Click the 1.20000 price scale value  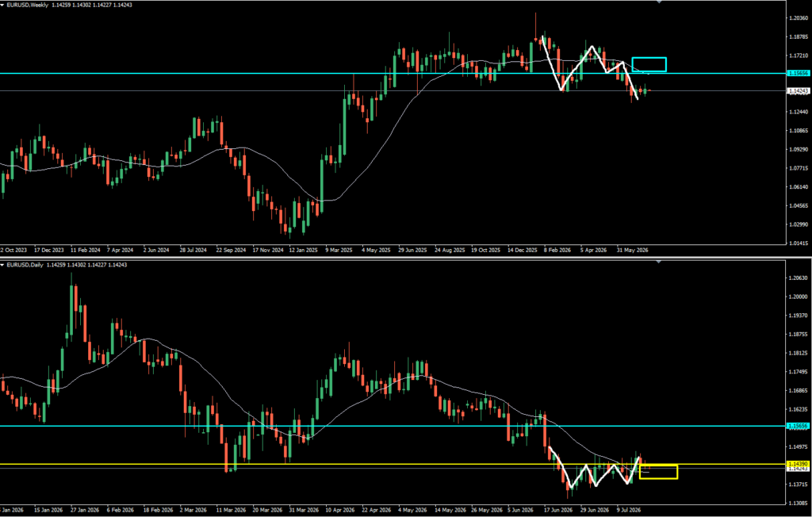[798, 297]
